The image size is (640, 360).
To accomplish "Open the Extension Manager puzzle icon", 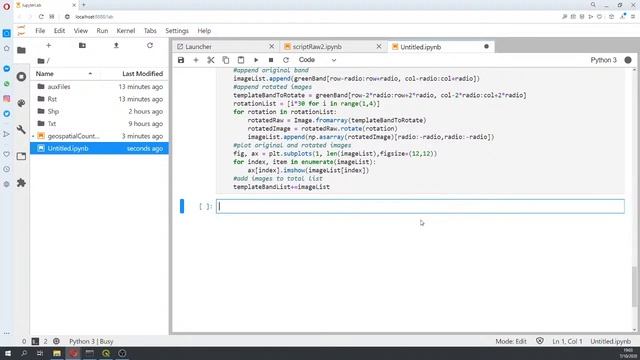I will [x=21, y=183].
